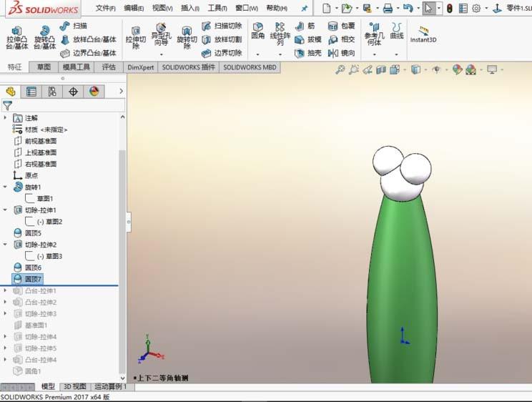The height and width of the screenshot is (402, 532).
Task: Click the Extruded Cut (拉伸切除) tool
Action: [x=136, y=38]
